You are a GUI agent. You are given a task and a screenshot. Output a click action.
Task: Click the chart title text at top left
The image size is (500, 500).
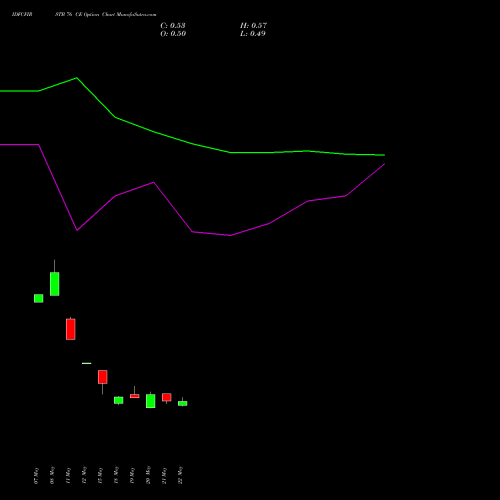[x=84, y=15]
